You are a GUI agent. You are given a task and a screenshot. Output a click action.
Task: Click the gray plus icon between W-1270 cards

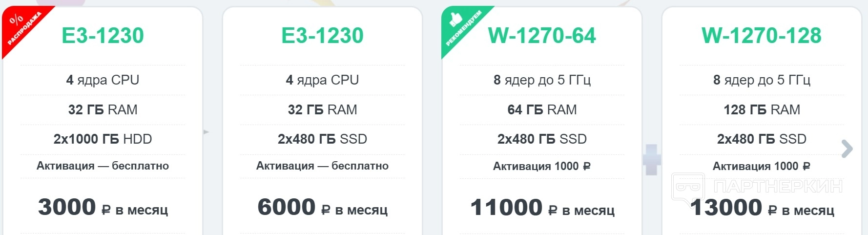click(x=651, y=160)
